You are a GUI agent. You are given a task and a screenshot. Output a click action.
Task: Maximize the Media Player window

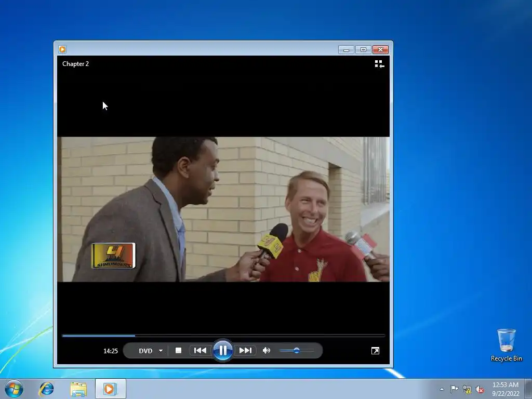tap(363, 50)
